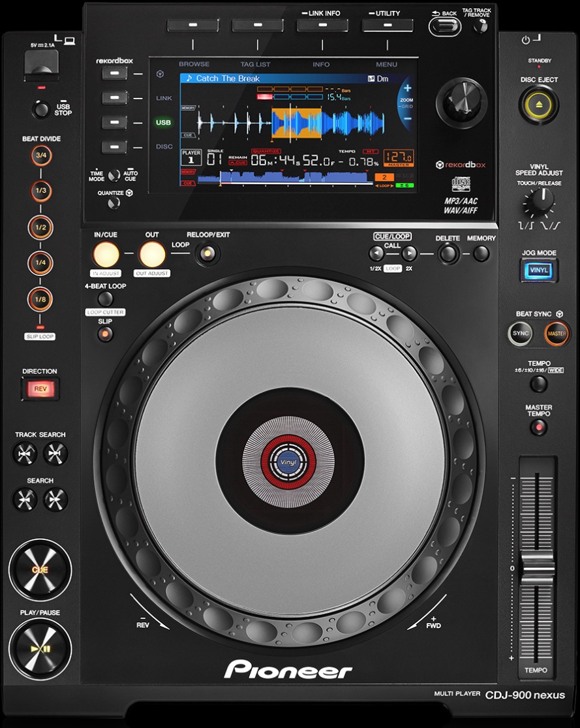This screenshot has height=728, width=580.
Task: Toggle the VINYL jog mode button
Action: (x=539, y=270)
